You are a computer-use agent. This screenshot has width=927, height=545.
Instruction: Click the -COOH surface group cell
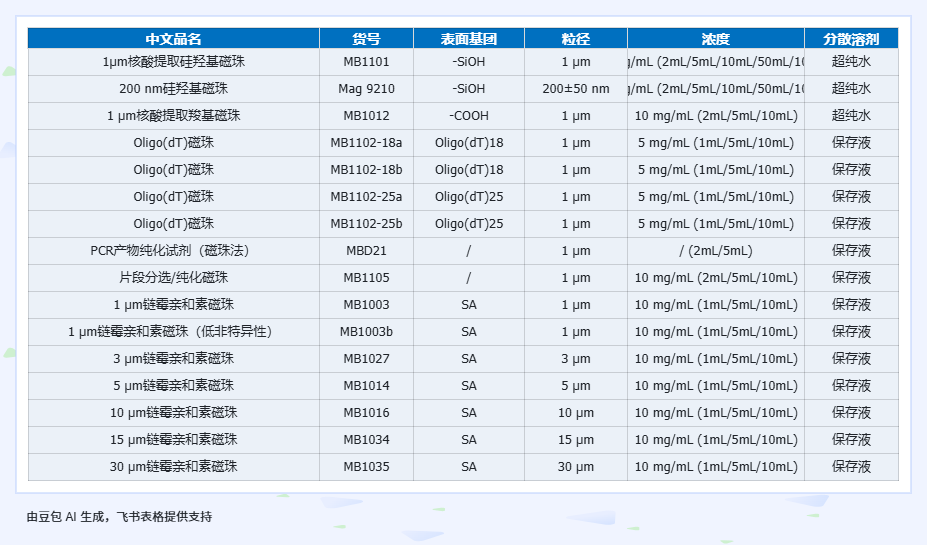pos(469,116)
